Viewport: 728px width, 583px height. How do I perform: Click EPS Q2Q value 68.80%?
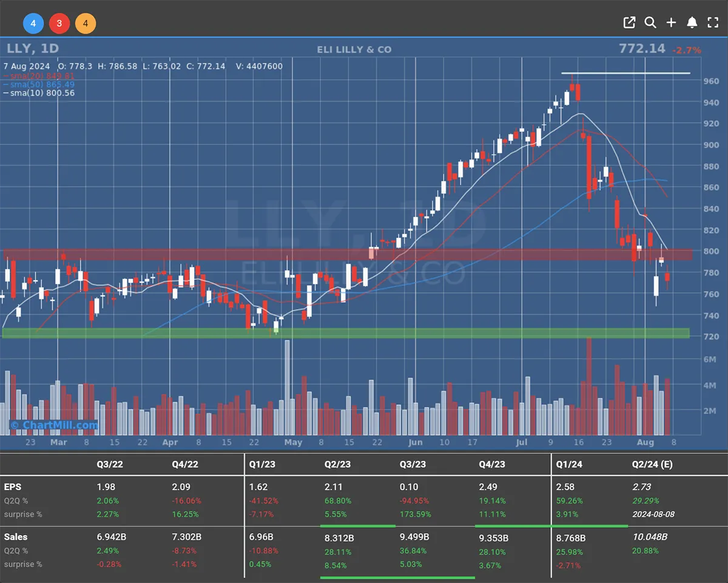click(338, 501)
